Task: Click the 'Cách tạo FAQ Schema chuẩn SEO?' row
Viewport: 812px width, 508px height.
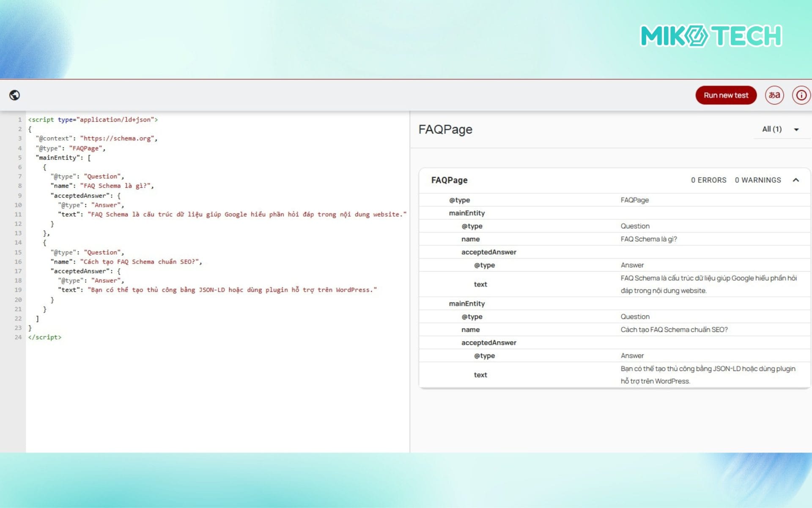Action: pos(674,330)
